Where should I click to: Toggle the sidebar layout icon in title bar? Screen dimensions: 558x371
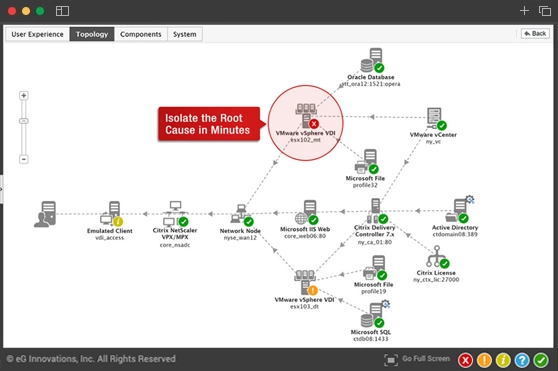(x=62, y=11)
